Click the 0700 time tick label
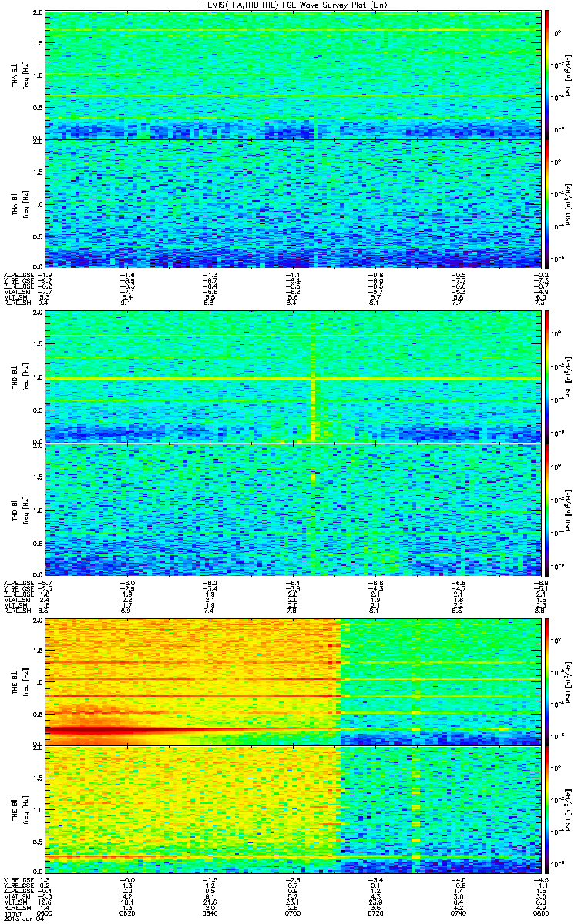Screen dimensions: 578x924 click(x=293, y=912)
